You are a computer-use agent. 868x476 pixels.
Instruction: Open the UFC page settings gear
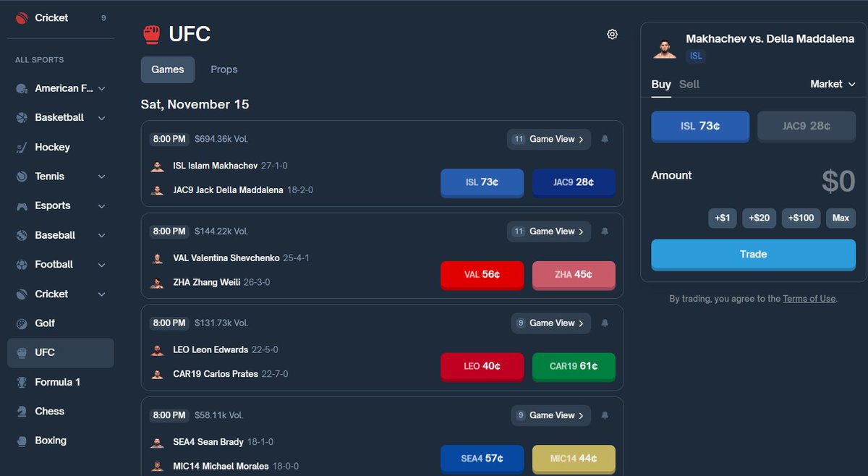click(x=612, y=34)
